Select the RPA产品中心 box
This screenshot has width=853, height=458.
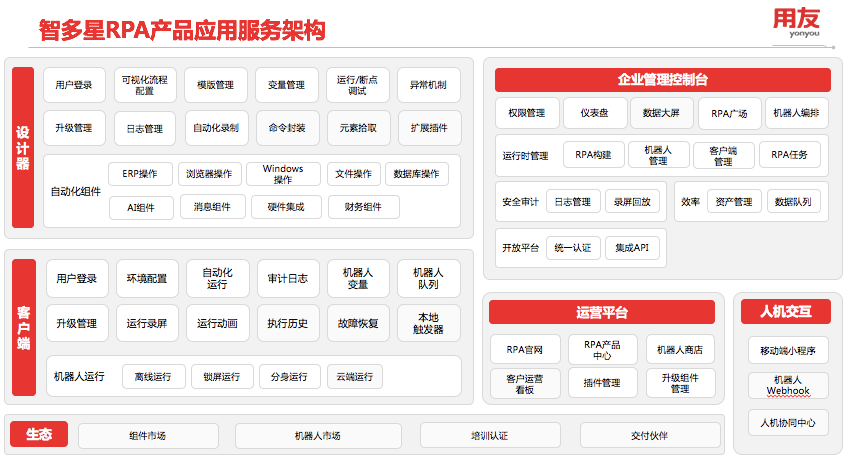coord(603,350)
